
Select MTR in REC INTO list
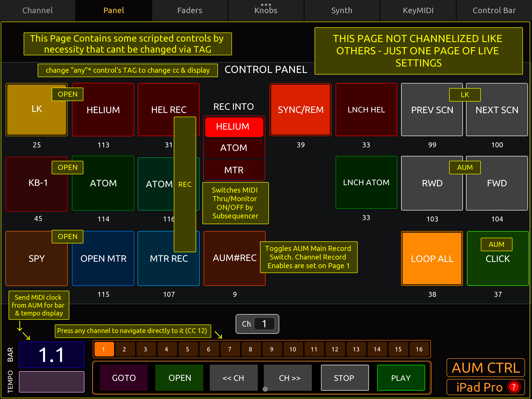234,170
